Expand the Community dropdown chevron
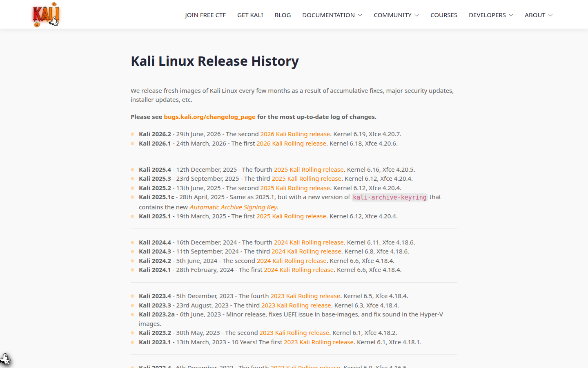Viewport: 588px width, 368px height. 416,15
